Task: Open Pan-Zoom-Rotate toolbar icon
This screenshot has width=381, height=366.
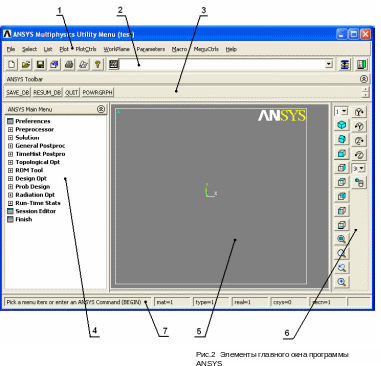Action: 54,64
